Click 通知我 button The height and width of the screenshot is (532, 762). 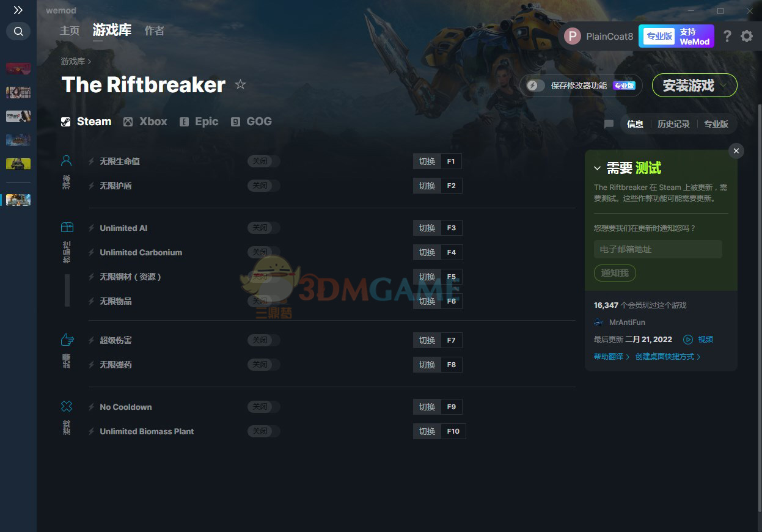615,273
